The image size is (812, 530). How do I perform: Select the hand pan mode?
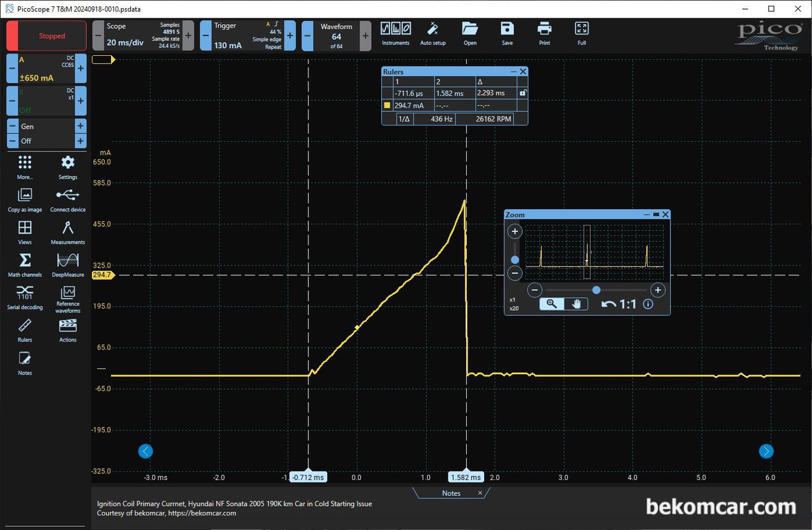pyautogui.click(x=576, y=304)
